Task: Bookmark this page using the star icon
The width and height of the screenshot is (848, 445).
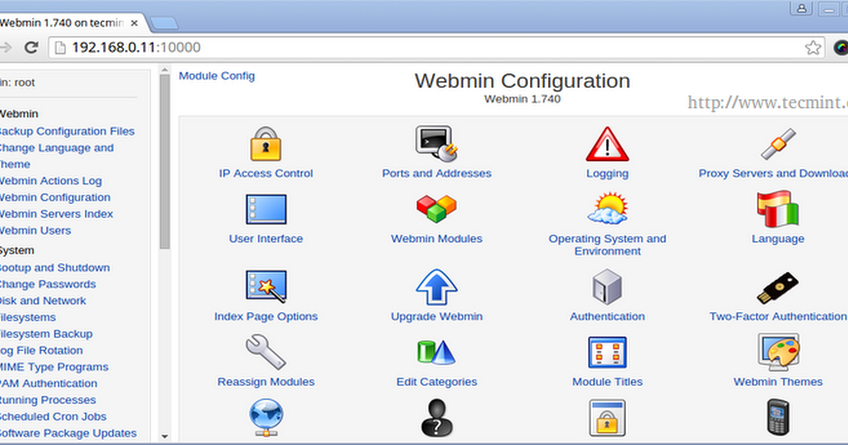Action: pyautogui.click(x=813, y=48)
